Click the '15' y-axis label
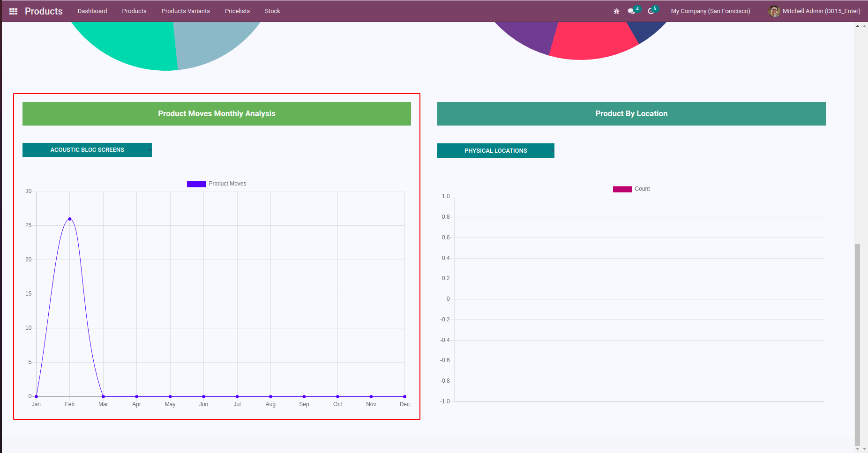The height and width of the screenshot is (453, 868). click(x=29, y=294)
